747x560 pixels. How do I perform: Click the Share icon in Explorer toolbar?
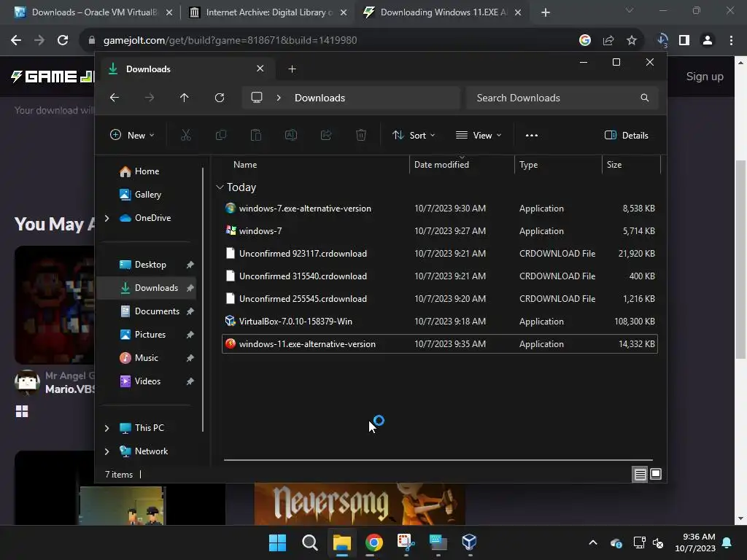coord(326,135)
